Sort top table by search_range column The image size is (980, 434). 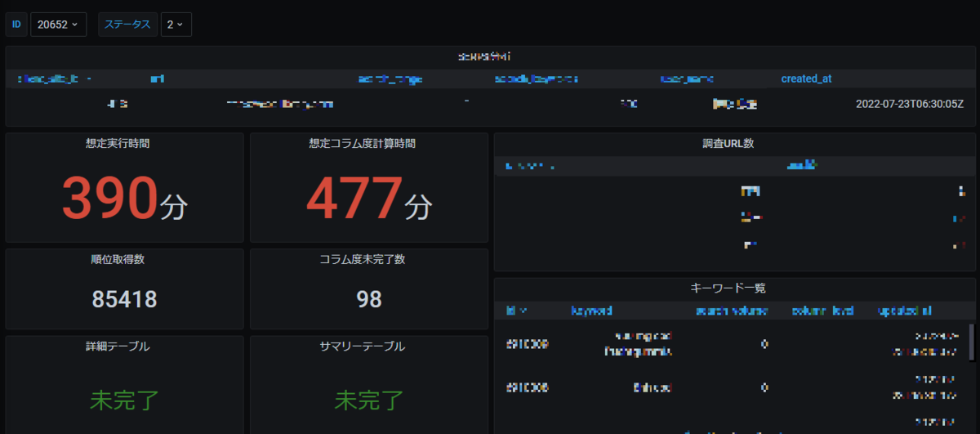390,79
